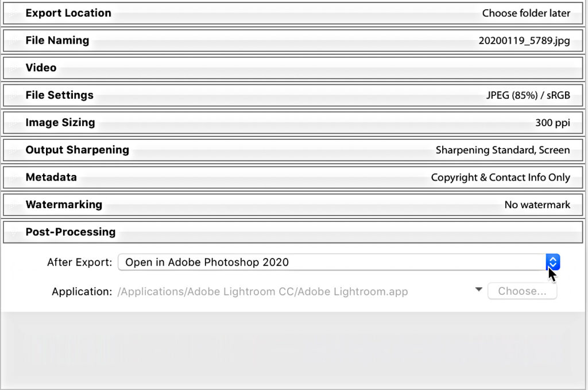The height and width of the screenshot is (390, 588).
Task: Open the After Export dropdown menu
Action: [x=339, y=262]
